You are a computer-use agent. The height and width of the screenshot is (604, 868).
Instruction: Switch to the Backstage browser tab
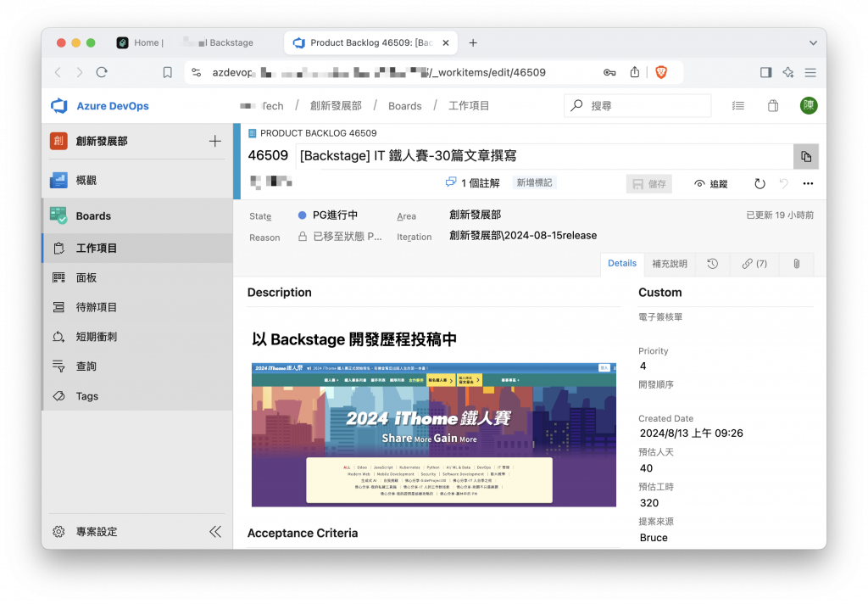219,42
